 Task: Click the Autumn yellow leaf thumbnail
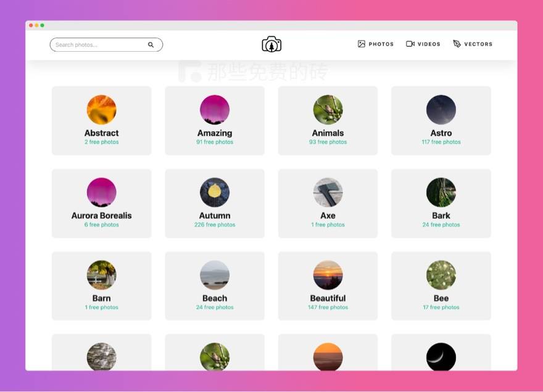click(215, 192)
